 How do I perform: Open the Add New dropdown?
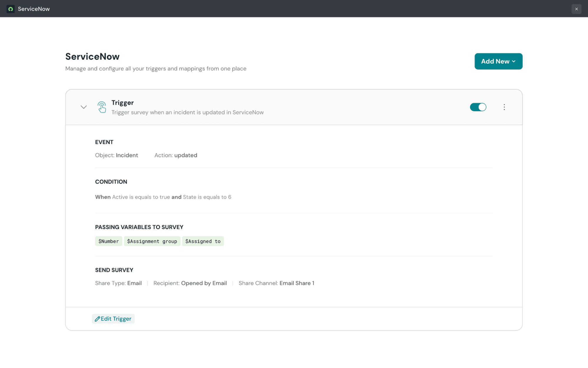pos(498,61)
